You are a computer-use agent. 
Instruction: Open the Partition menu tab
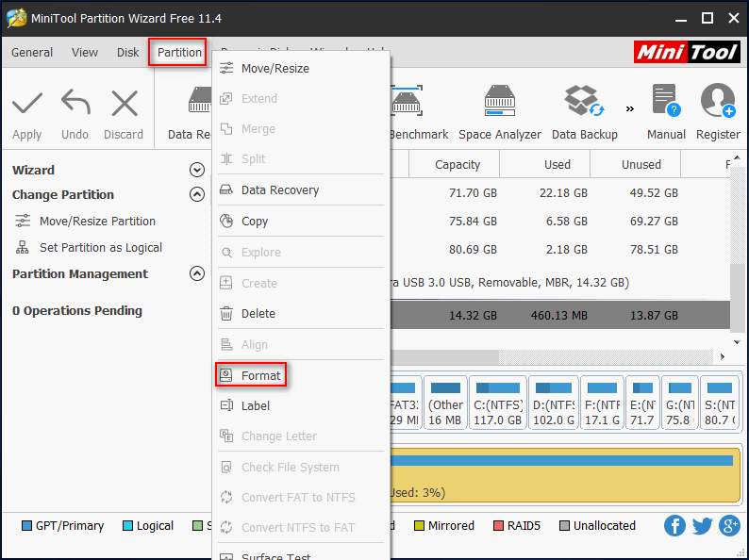179,52
